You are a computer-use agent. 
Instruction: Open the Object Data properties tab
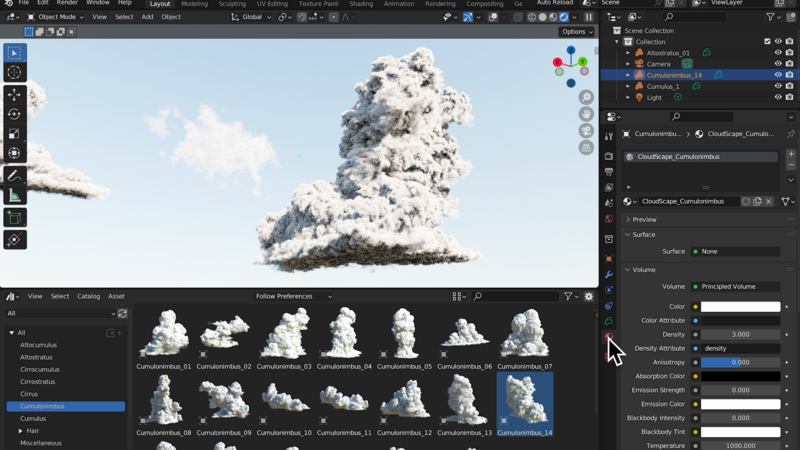(x=609, y=321)
